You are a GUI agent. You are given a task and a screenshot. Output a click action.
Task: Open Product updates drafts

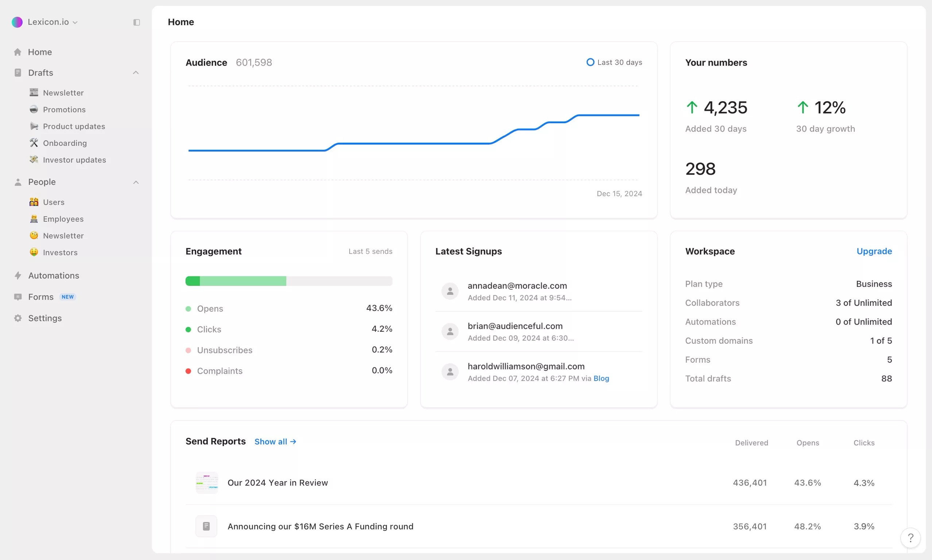[x=74, y=127]
